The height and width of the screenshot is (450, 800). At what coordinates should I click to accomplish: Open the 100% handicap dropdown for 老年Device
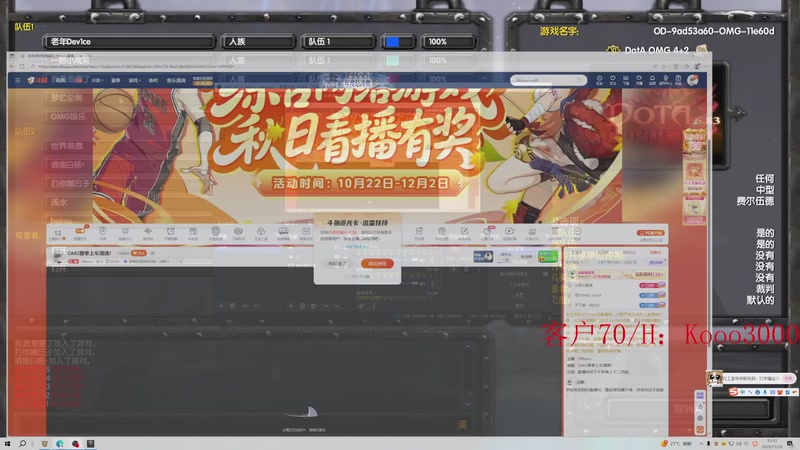(448, 42)
